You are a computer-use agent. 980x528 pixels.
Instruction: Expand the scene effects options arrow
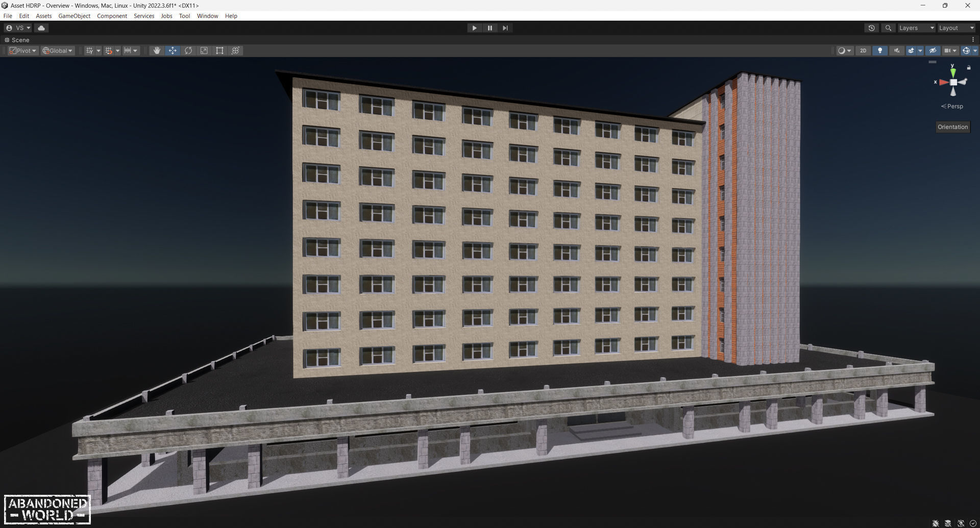click(x=920, y=51)
